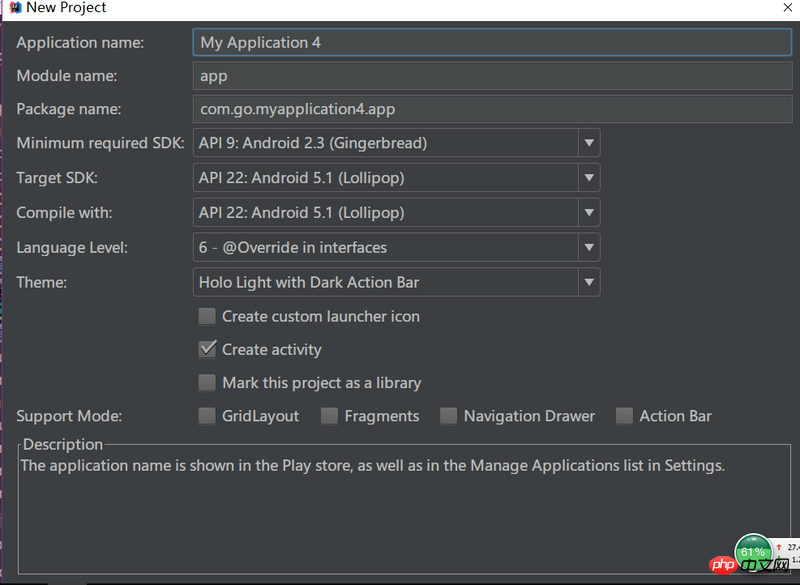800x585 pixels.
Task: Enable GridLayout support mode
Action: (x=207, y=416)
